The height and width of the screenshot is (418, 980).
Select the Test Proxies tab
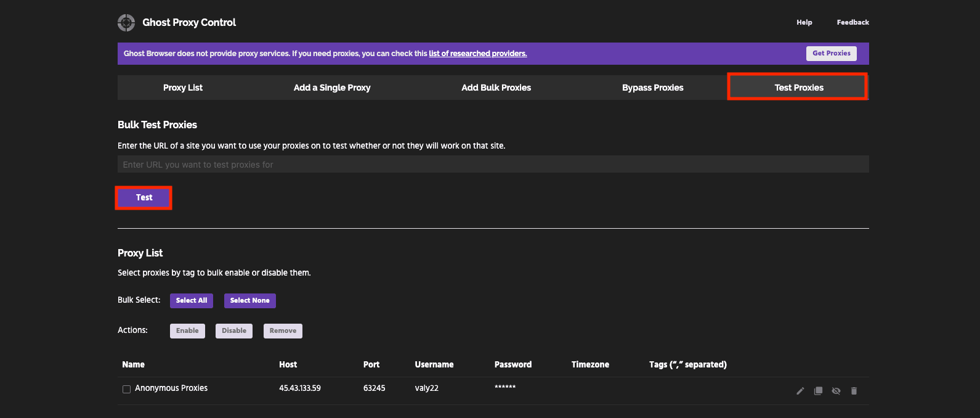click(799, 88)
